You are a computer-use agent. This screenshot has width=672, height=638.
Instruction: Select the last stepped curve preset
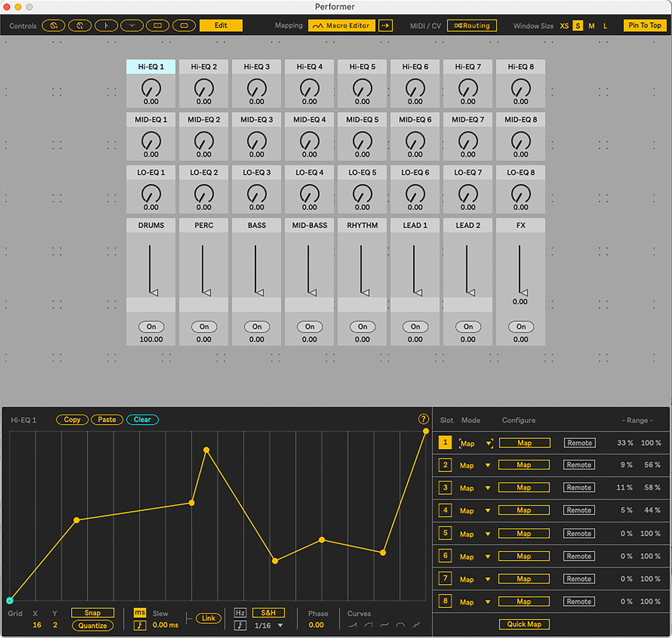point(417,626)
